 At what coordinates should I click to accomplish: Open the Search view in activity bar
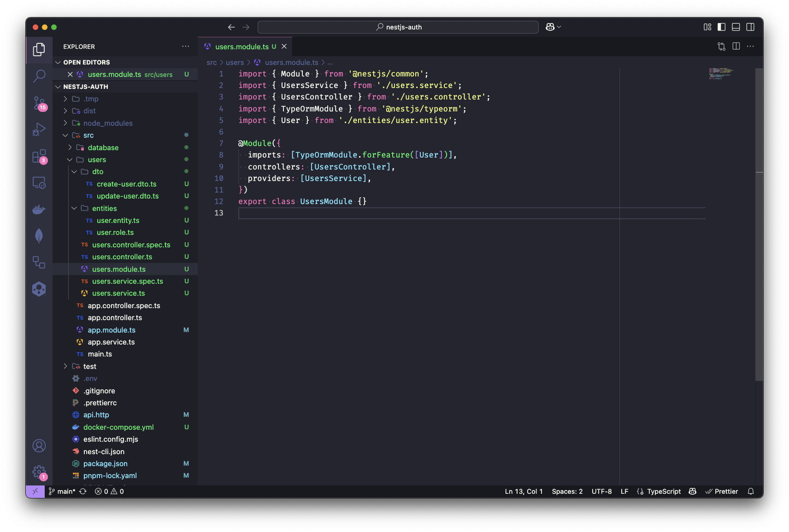pyautogui.click(x=39, y=76)
